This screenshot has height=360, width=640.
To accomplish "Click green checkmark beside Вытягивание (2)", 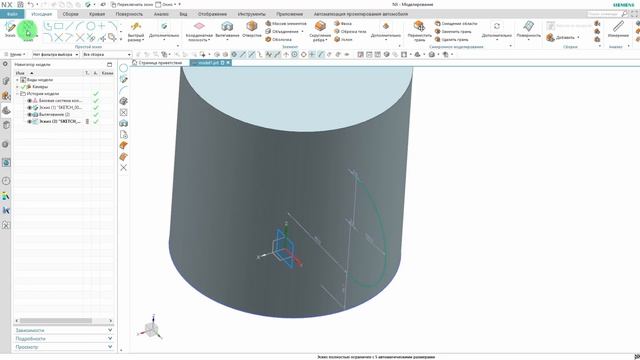I will click(96, 114).
